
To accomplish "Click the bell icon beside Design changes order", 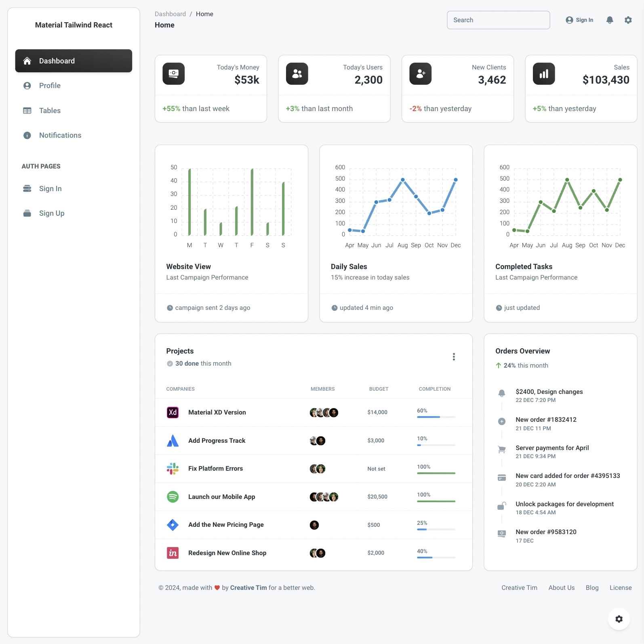I will tap(502, 393).
